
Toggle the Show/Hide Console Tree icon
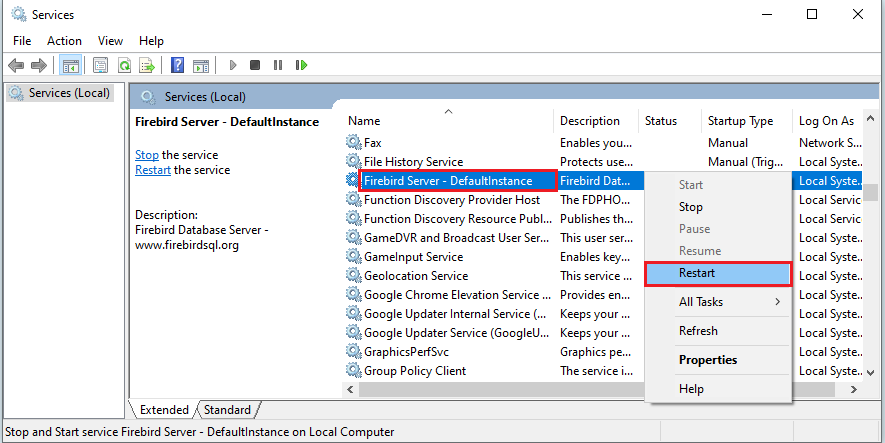(71, 65)
